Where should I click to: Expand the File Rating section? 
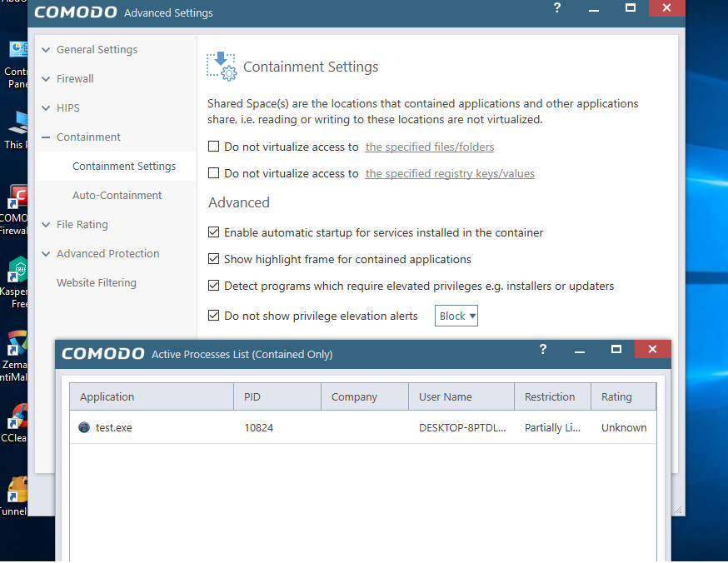[82, 225]
